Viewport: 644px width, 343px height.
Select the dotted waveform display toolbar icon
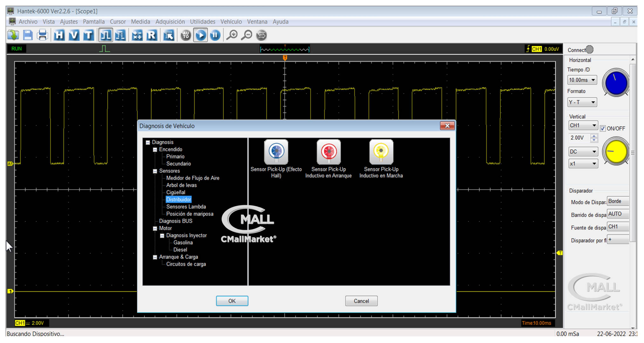point(120,35)
